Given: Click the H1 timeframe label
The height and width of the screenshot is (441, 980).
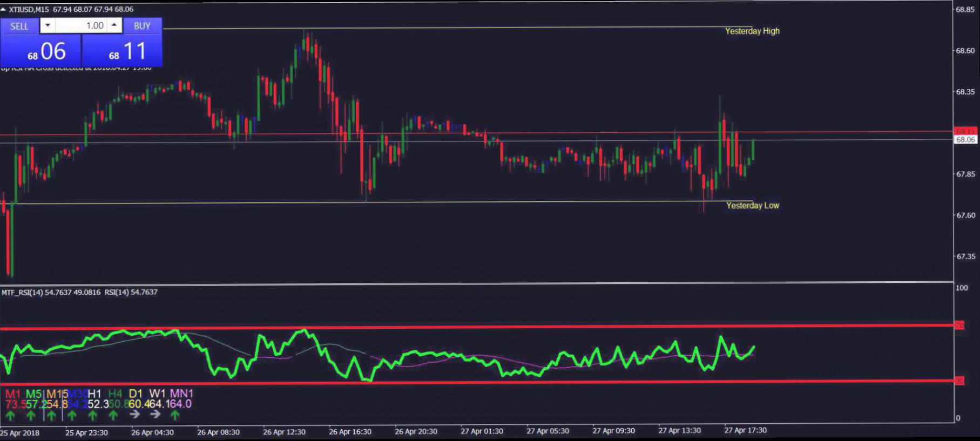Looking at the screenshot, I should (x=94, y=393).
